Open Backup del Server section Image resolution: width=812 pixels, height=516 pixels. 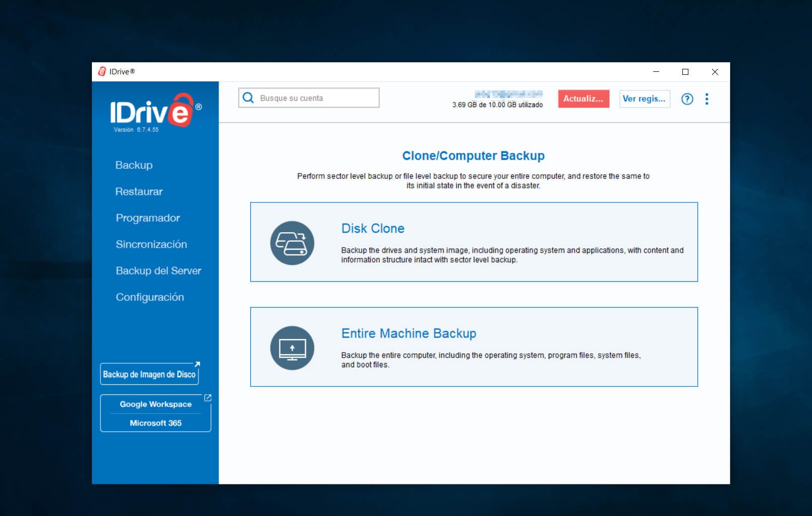158,271
